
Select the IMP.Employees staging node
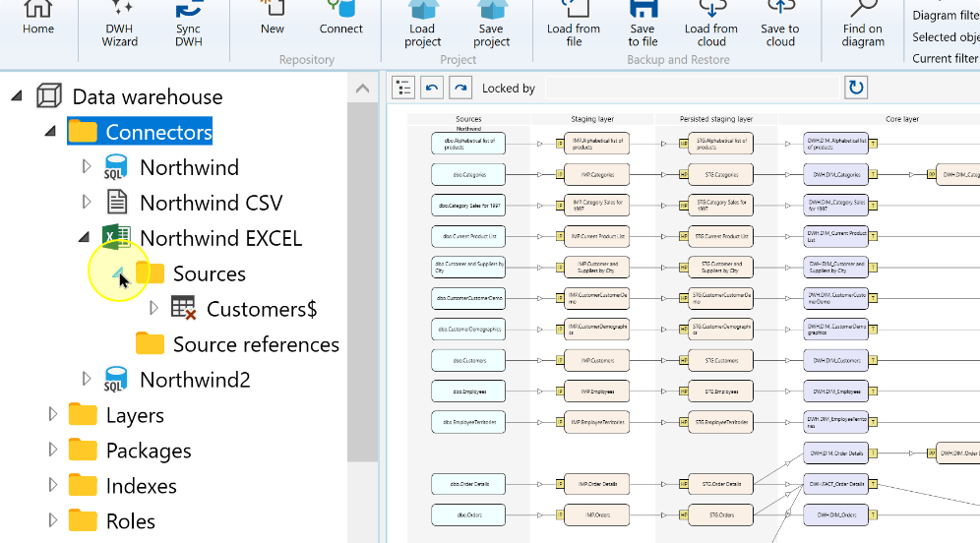click(x=596, y=392)
